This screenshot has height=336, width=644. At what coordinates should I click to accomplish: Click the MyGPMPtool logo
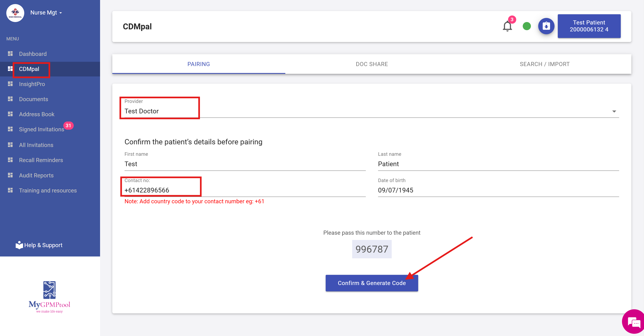[50, 297]
